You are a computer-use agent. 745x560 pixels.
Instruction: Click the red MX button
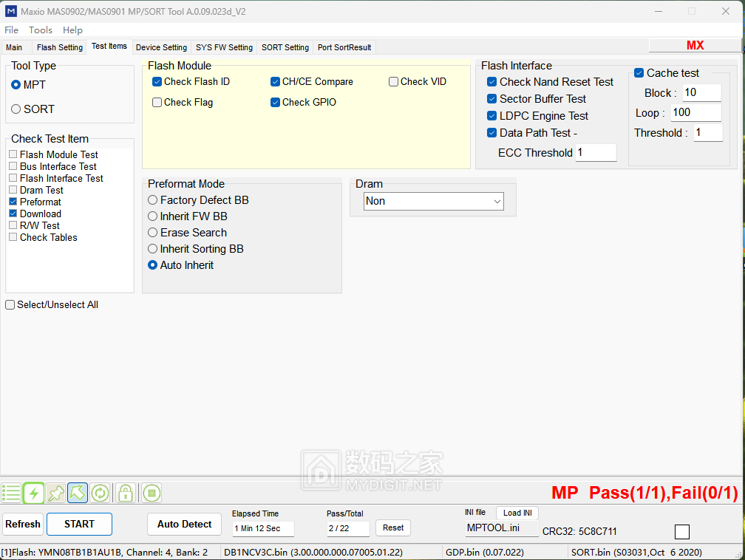point(695,45)
